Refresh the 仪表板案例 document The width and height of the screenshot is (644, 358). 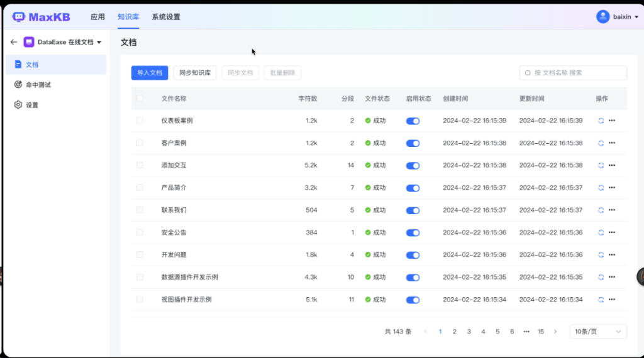click(x=601, y=121)
